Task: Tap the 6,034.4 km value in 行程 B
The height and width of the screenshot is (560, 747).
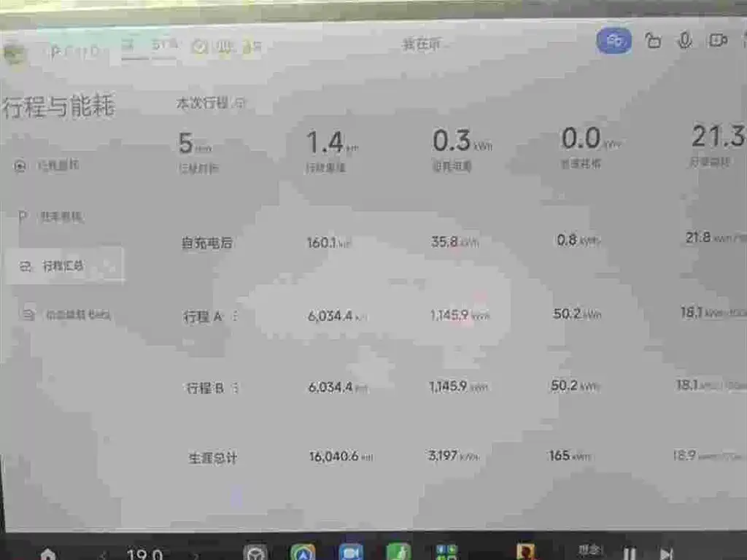Action: [x=338, y=387]
